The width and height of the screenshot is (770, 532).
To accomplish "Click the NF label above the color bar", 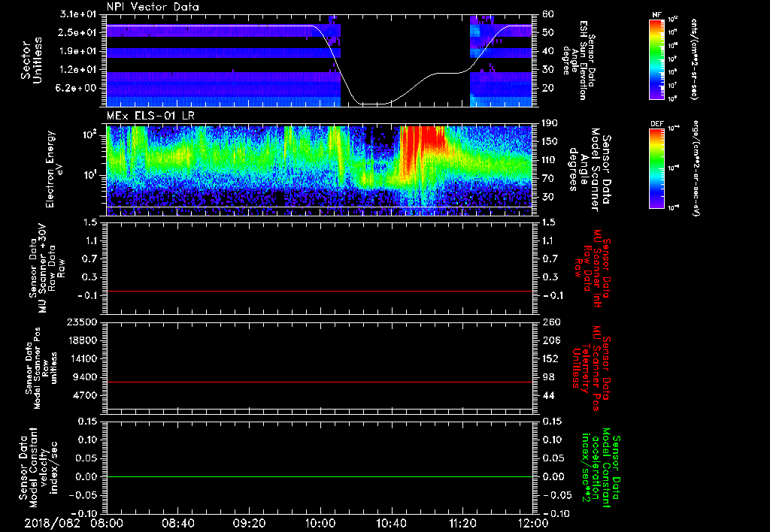I will click(x=656, y=15).
